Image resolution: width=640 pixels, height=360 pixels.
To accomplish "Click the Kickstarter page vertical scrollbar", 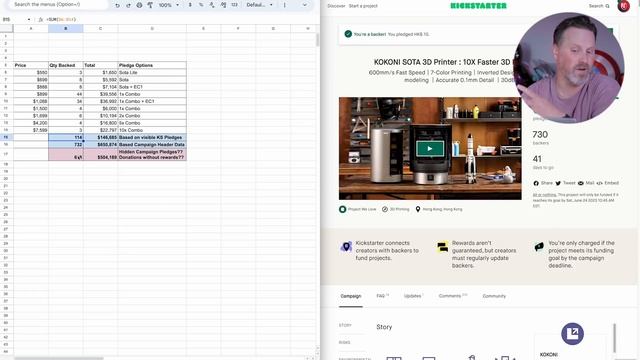I will (x=614, y=338).
